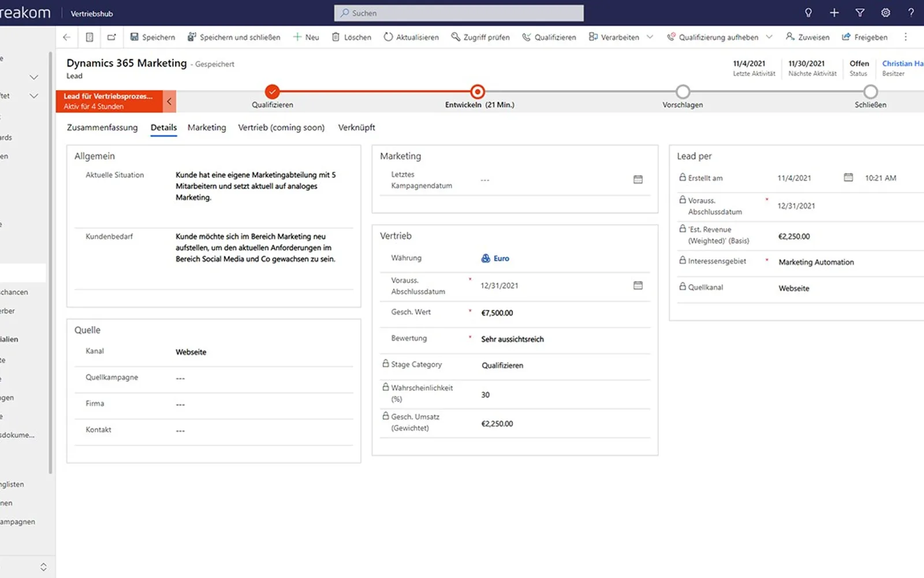This screenshot has height=578, width=924.
Task: Open calendar for Vertrieb Abschlussdatum
Action: pyautogui.click(x=638, y=286)
